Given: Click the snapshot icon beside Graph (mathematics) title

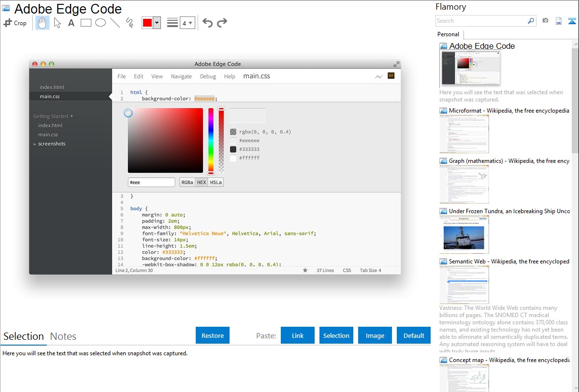Looking at the screenshot, I should pos(443,161).
